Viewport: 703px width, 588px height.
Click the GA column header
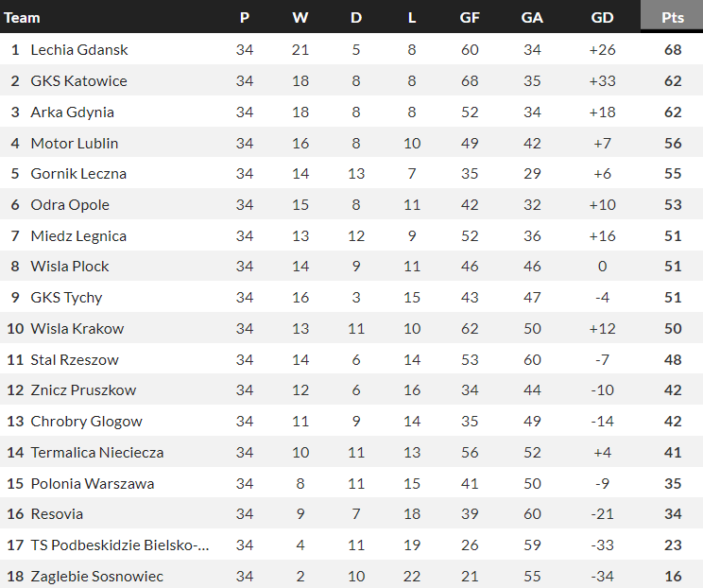click(532, 18)
